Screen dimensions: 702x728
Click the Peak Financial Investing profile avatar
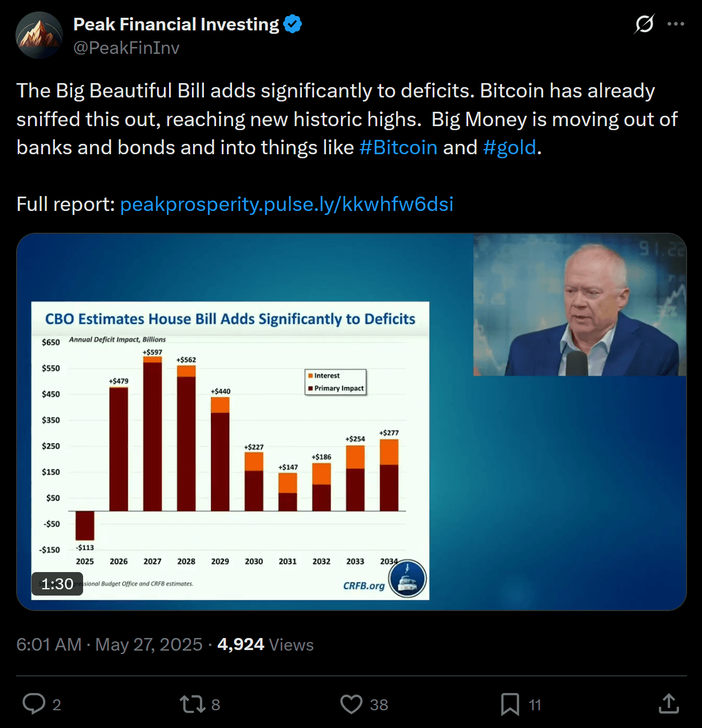click(39, 36)
